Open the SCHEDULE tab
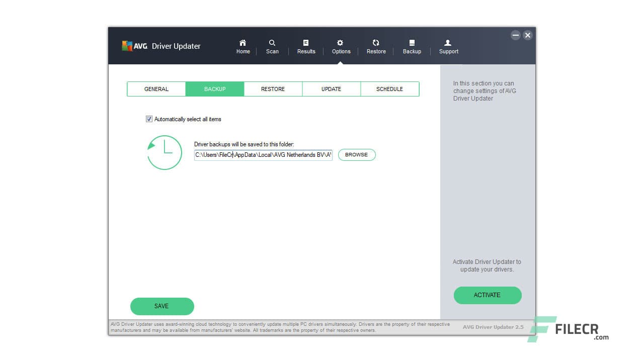This screenshot has width=644, height=362. [x=390, y=88]
